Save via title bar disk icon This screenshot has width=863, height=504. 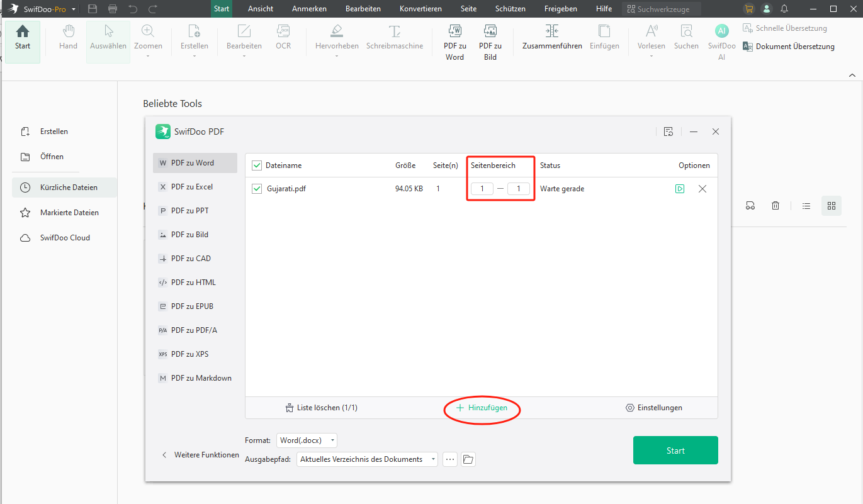(x=93, y=9)
